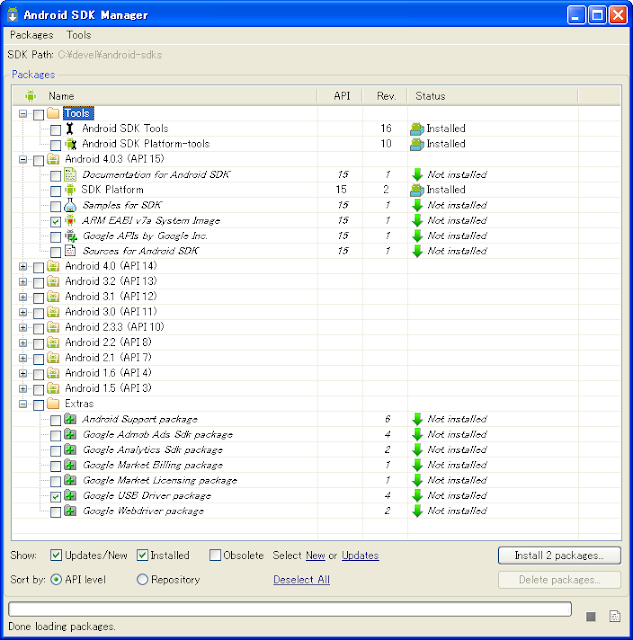Click the Google Admob Ads Sdk package icon
The height and width of the screenshot is (640, 633).
point(70,435)
